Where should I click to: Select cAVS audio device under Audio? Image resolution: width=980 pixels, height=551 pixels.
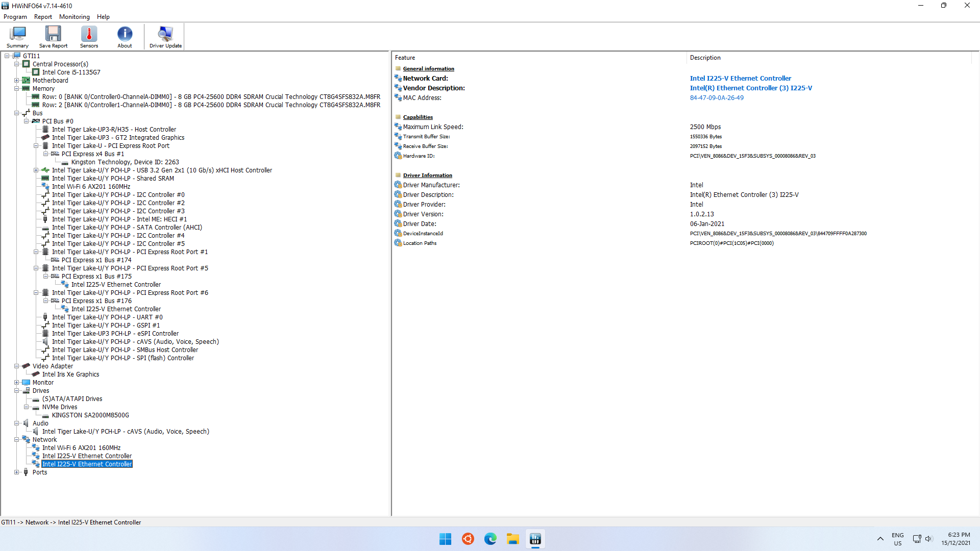(x=126, y=432)
